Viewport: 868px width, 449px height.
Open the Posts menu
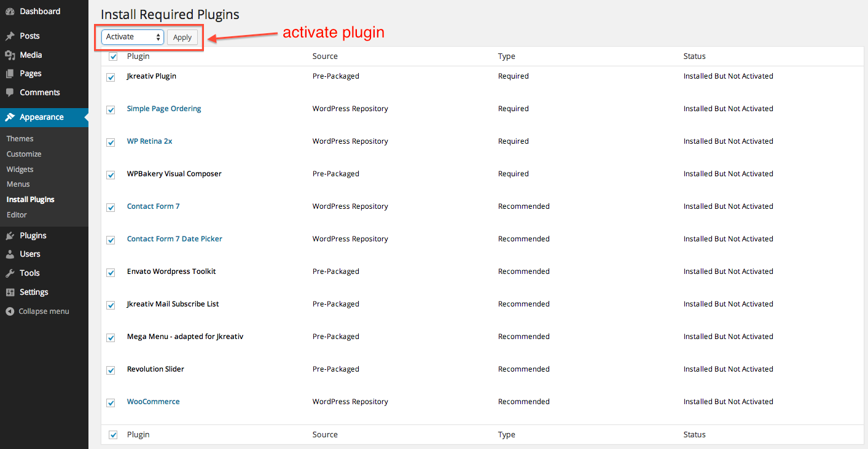[29, 36]
